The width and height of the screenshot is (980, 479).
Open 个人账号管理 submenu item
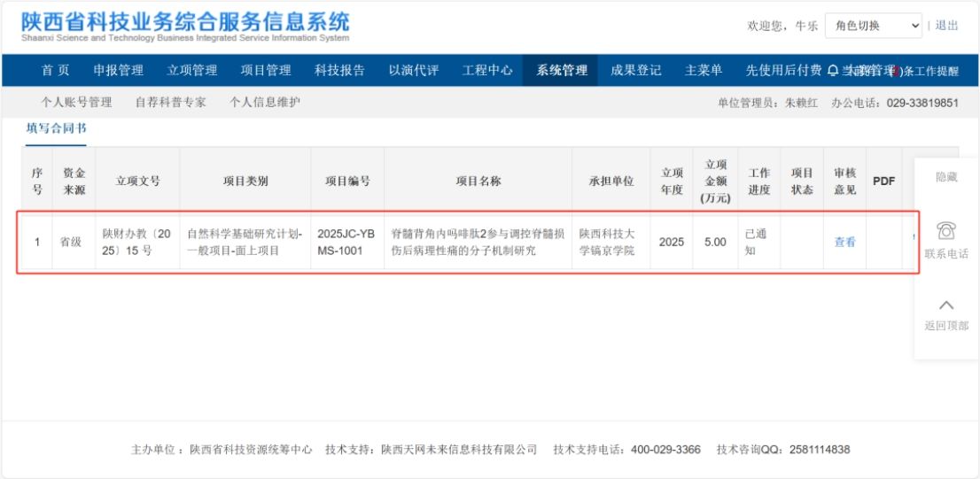click(76, 103)
